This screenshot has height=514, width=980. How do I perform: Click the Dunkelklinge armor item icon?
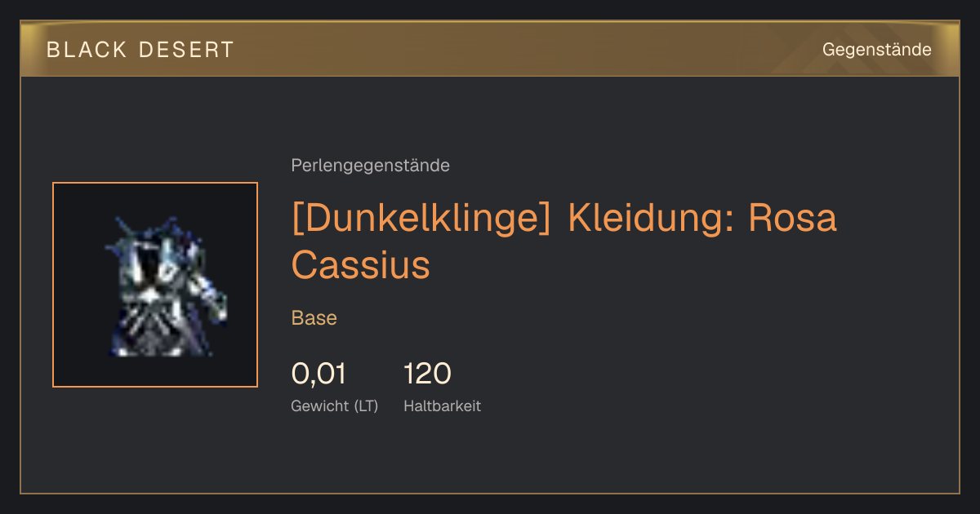(165, 286)
